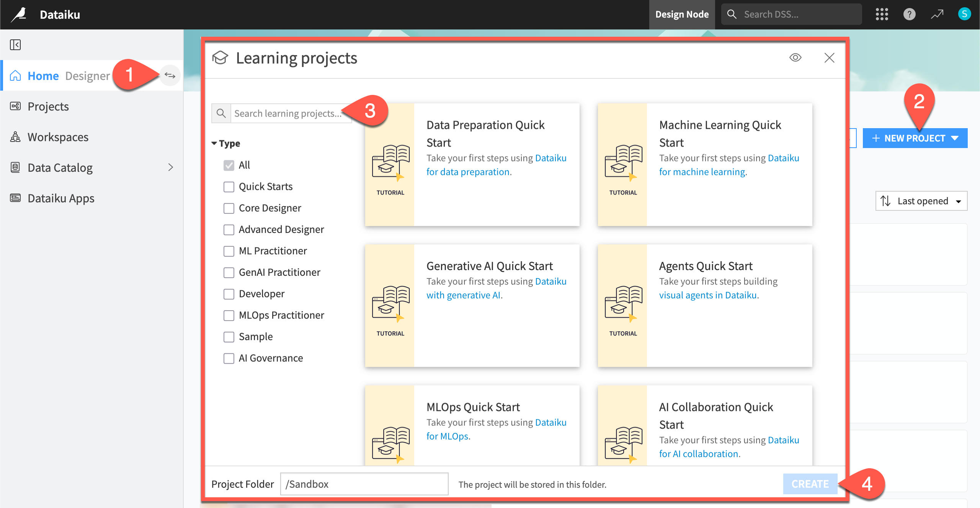980x508 pixels.
Task: Select the MLOps Quick Start title
Action: 473,407
